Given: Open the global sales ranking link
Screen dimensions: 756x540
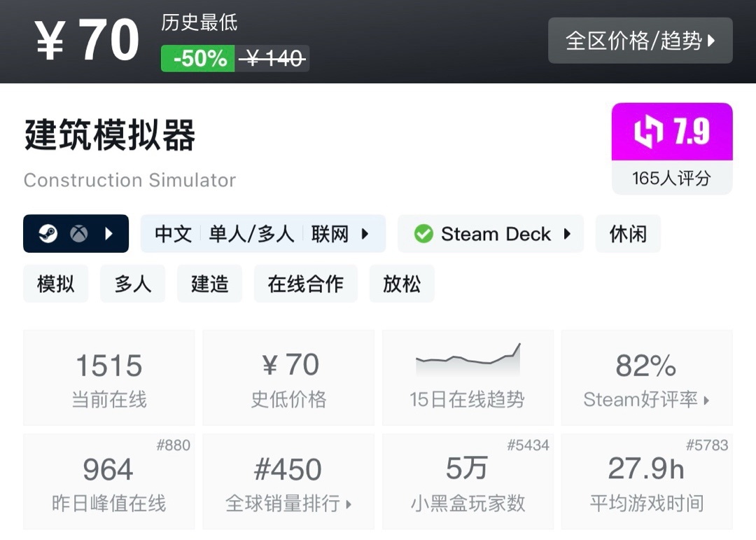Looking at the screenshot, I should pos(288,503).
